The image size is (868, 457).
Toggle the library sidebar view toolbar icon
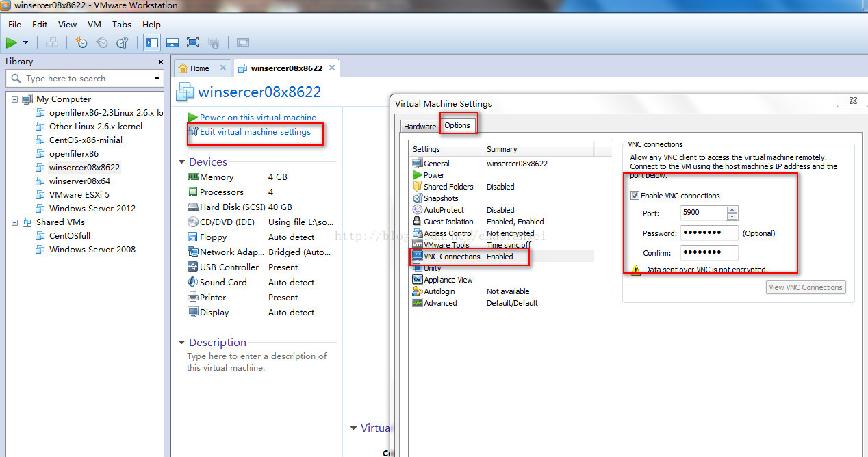point(152,42)
